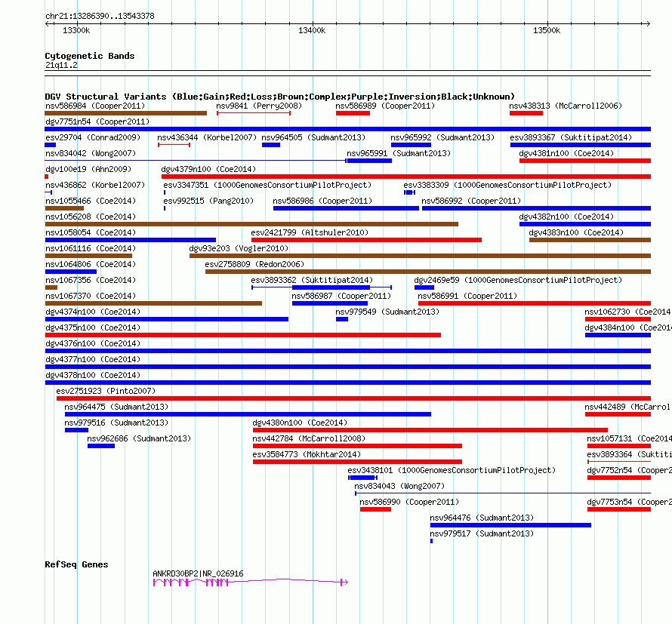
Task: Select the 21q11.2 cytogenetic band label
Action: [x=61, y=65]
